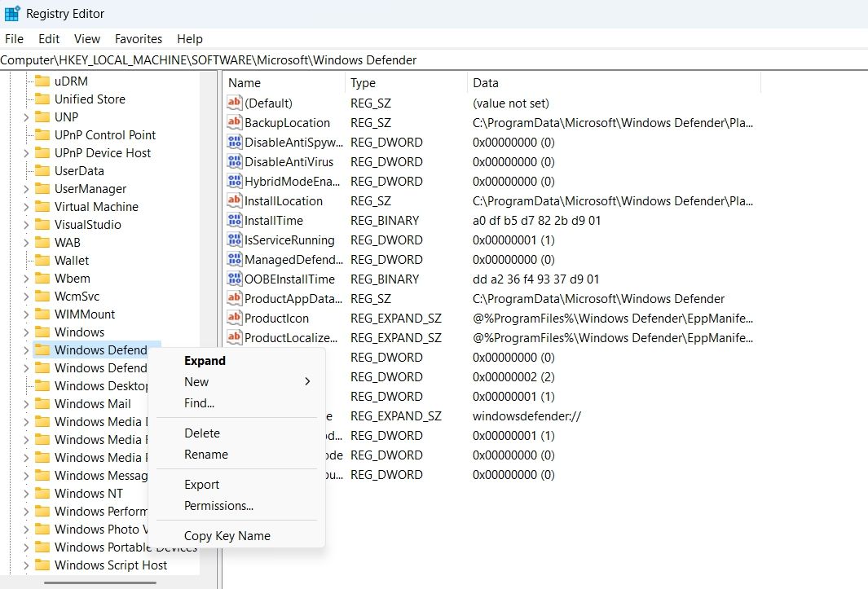Select the Windows Desktop Search key
This screenshot has height=589, width=868.
tap(101, 386)
